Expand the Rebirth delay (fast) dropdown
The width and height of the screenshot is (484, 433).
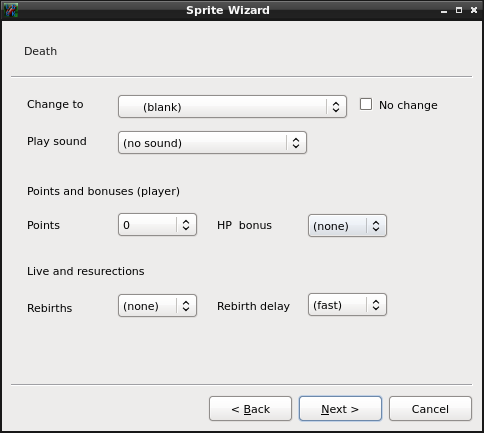[347, 305]
